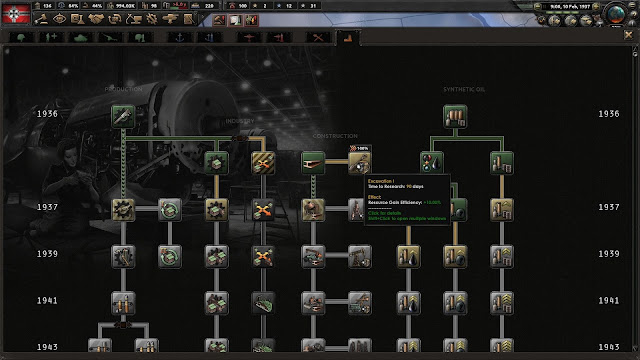Open Diplomacy with the handshake icon
This screenshot has height=360, width=640.
[x=96, y=19]
